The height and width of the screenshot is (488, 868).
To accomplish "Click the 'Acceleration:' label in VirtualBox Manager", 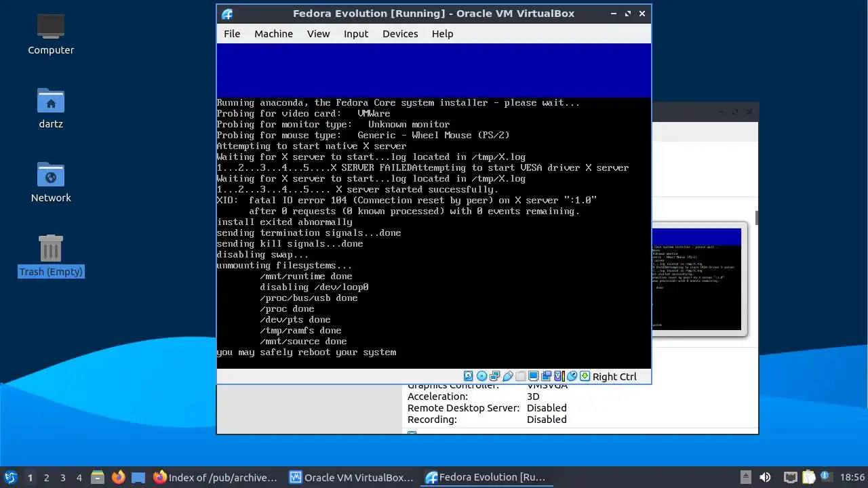I will click(x=437, y=396).
